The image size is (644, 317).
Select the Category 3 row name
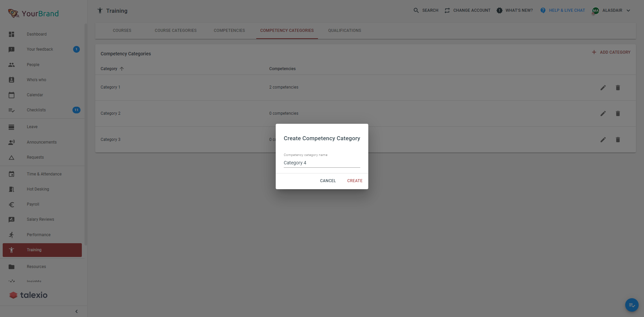tap(110, 140)
